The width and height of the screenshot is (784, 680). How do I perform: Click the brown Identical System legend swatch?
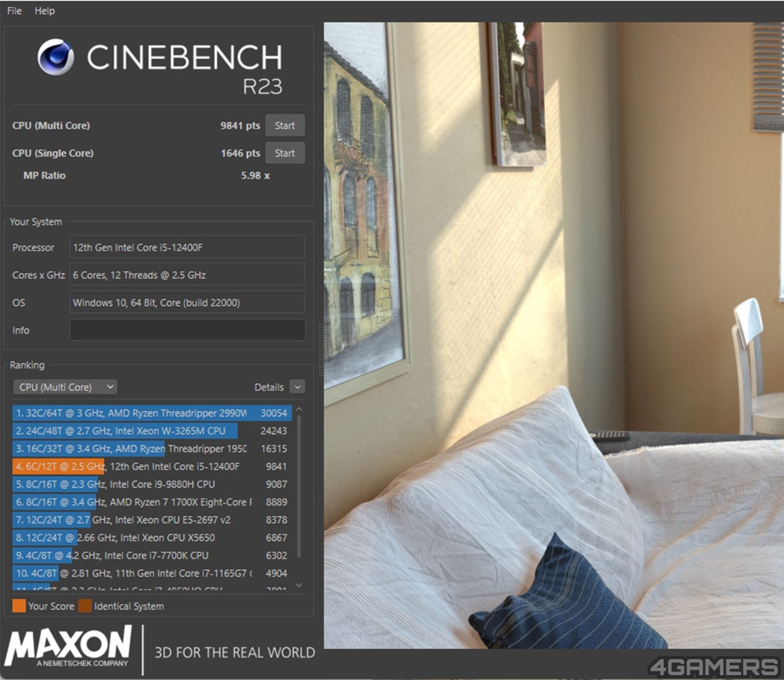coord(85,606)
